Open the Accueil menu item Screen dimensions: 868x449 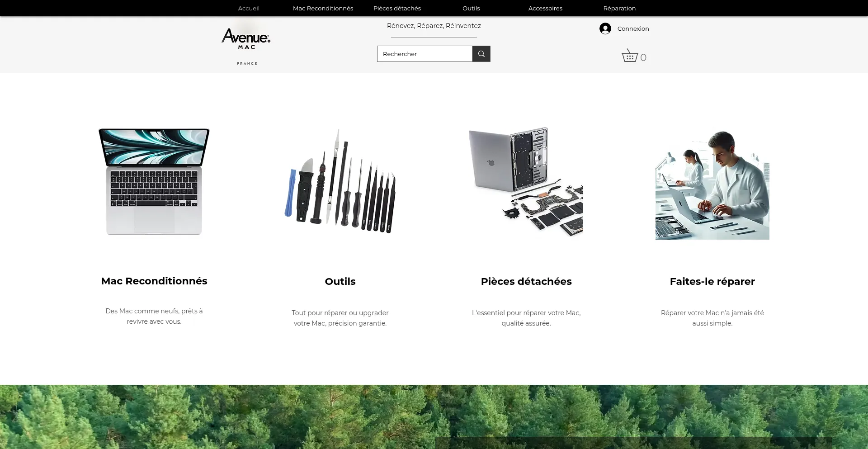click(249, 8)
